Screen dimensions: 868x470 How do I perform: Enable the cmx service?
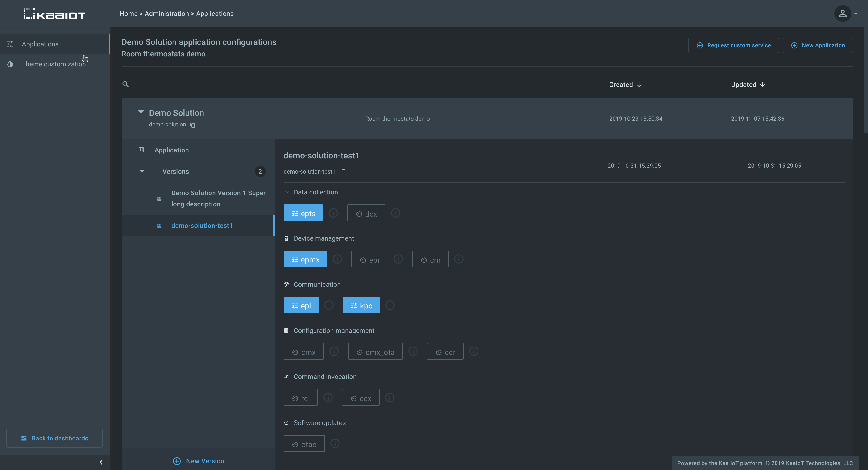click(304, 351)
